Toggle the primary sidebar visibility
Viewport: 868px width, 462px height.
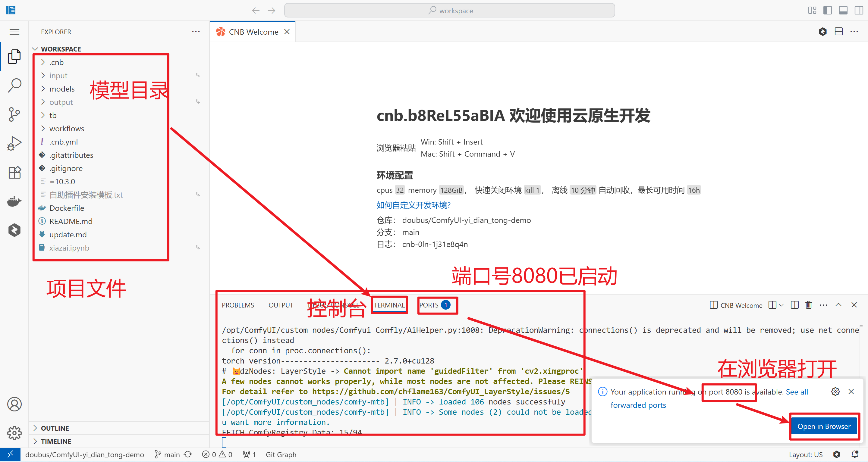pos(828,10)
